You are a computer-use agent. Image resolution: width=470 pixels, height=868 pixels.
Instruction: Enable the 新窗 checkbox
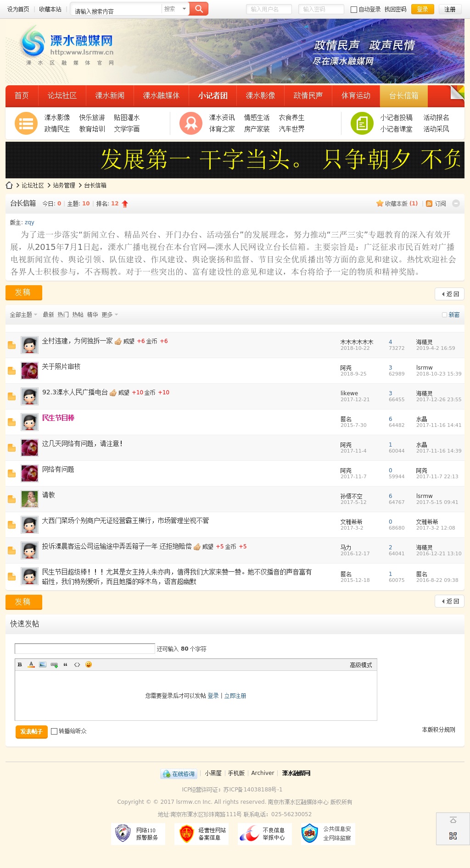pos(444,315)
